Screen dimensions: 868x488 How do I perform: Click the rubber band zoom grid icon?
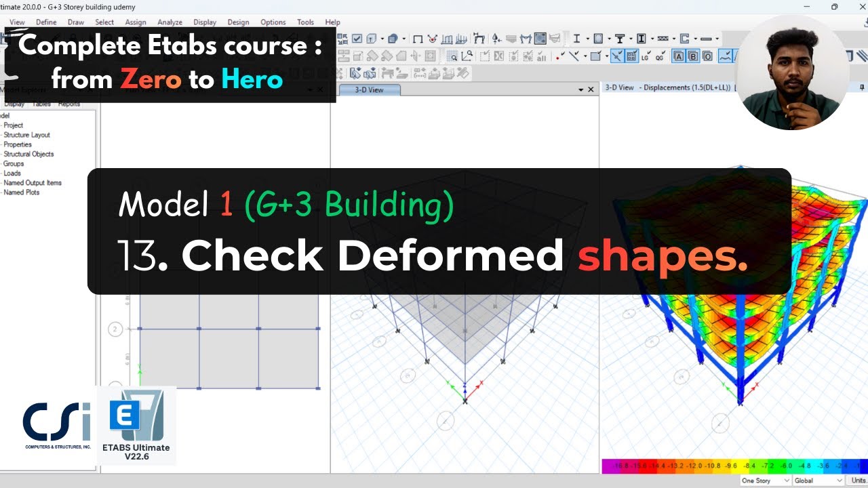(452, 56)
